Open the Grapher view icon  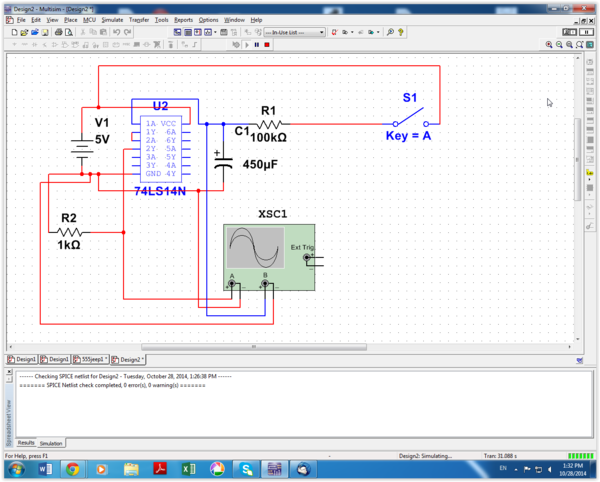pyautogui.click(x=208, y=32)
